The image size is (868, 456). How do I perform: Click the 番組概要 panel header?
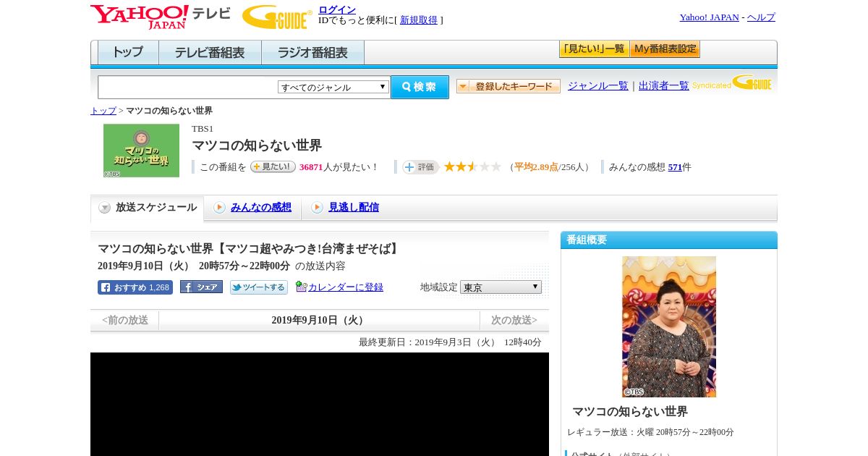coord(669,240)
